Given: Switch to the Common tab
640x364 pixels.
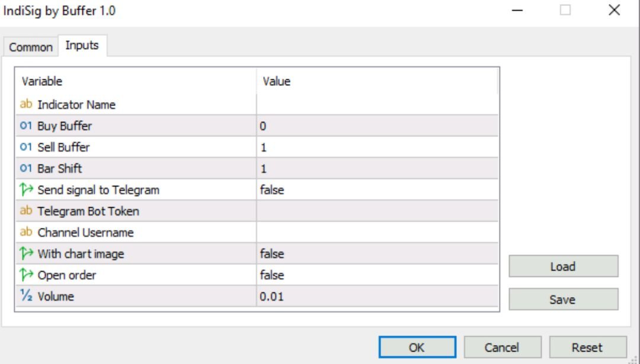Looking at the screenshot, I should [x=31, y=47].
